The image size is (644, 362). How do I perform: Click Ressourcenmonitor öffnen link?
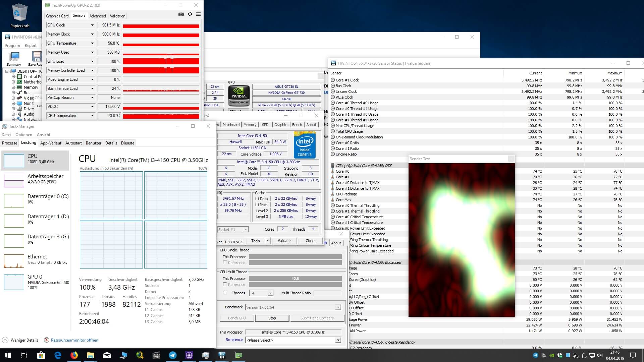pos(74,340)
